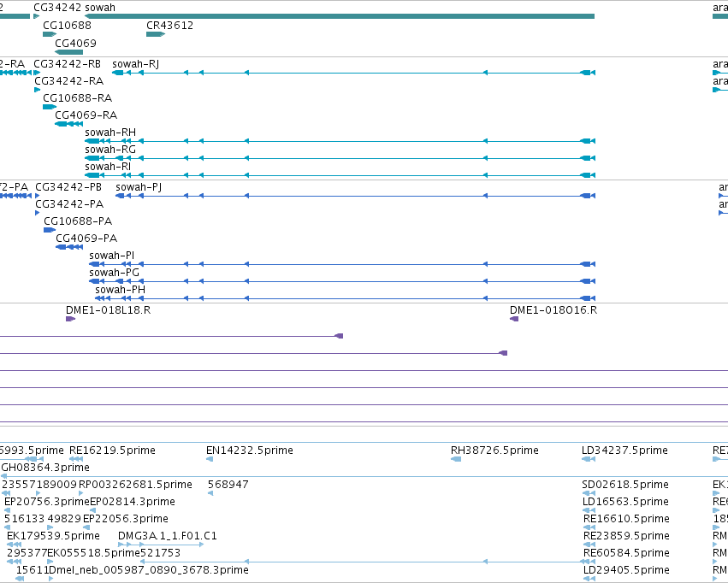Select the 521753 feature label
This screenshot has height=583, width=728.
160,553
